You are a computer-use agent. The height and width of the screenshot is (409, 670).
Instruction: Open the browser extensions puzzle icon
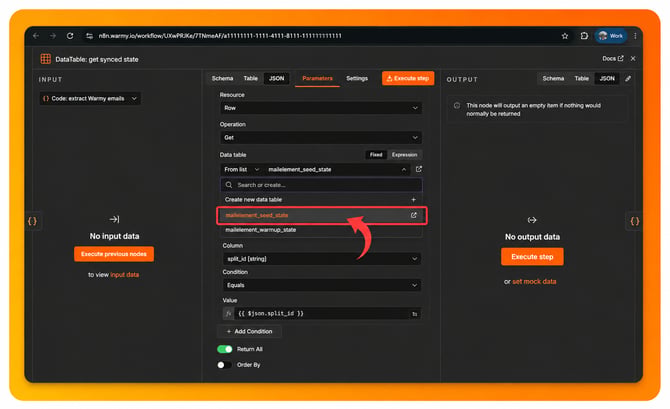click(x=584, y=36)
